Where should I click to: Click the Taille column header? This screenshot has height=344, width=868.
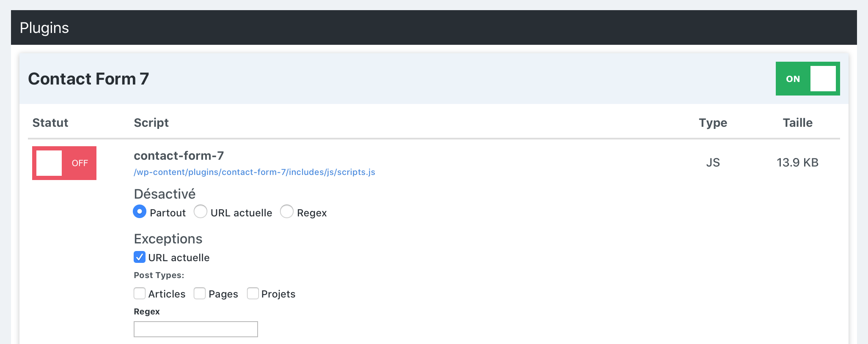pyautogui.click(x=798, y=123)
